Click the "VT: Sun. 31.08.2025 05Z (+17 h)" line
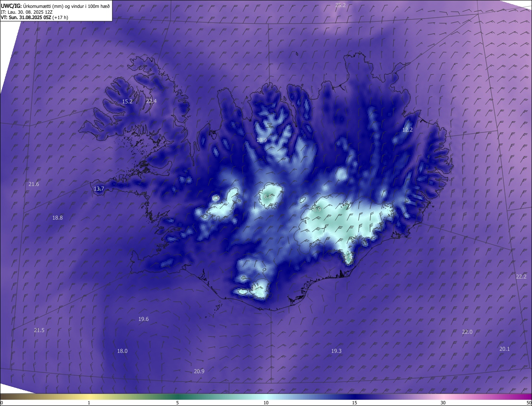This screenshot has width=532, height=406. [34, 17]
